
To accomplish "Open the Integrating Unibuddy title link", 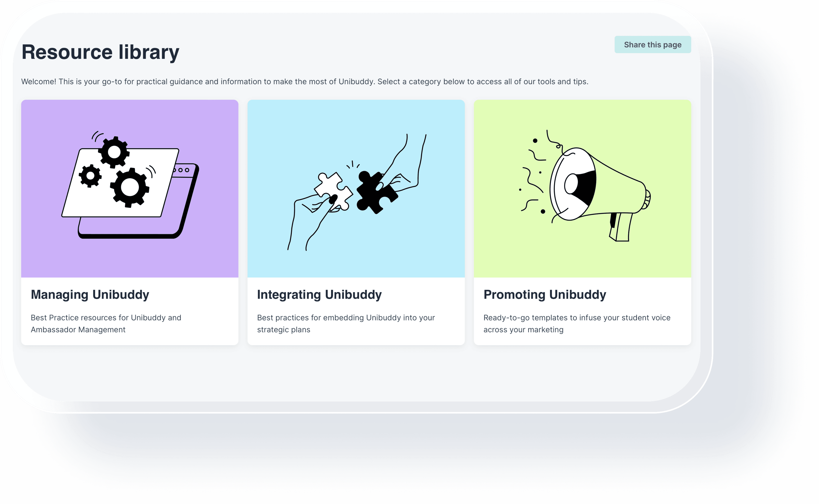I will coord(319,295).
